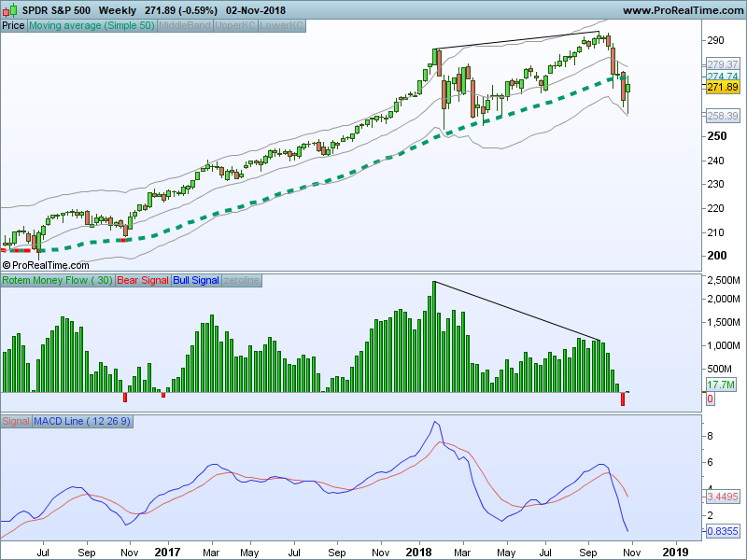
Task: Select the MiddleBand indicator label
Action: point(184,26)
